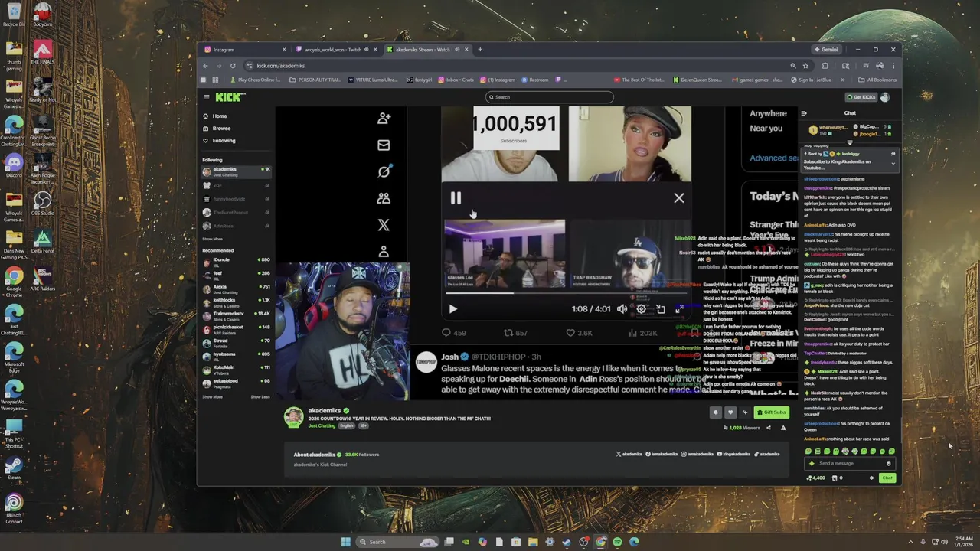Screen dimensions: 980x551
Task: Open recommended channel iDuncle
Action: tap(236, 262)
